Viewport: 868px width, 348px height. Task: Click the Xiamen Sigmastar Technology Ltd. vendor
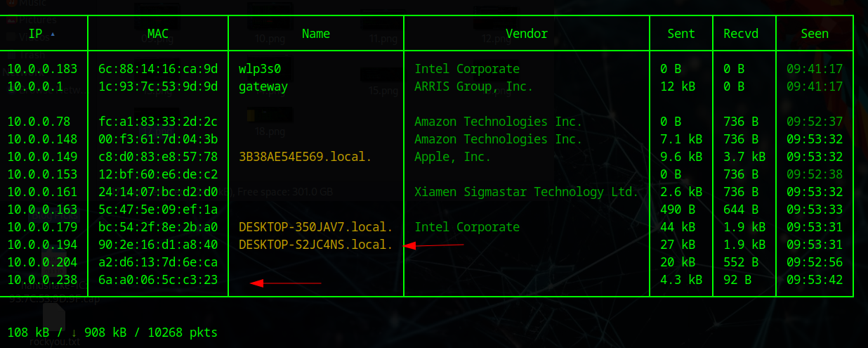pyautogui.click(x=526, y=192)
